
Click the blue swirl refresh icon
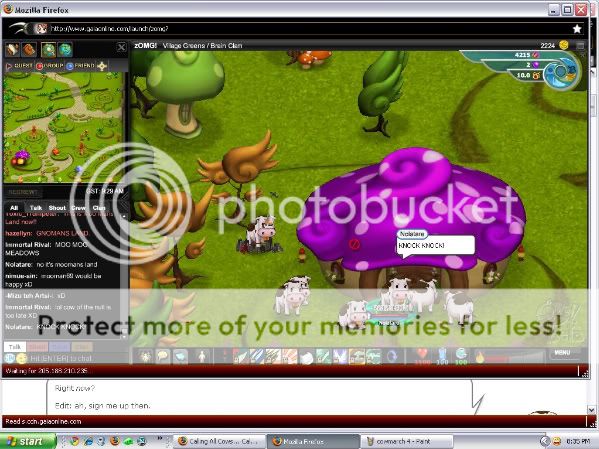[392, 357]
